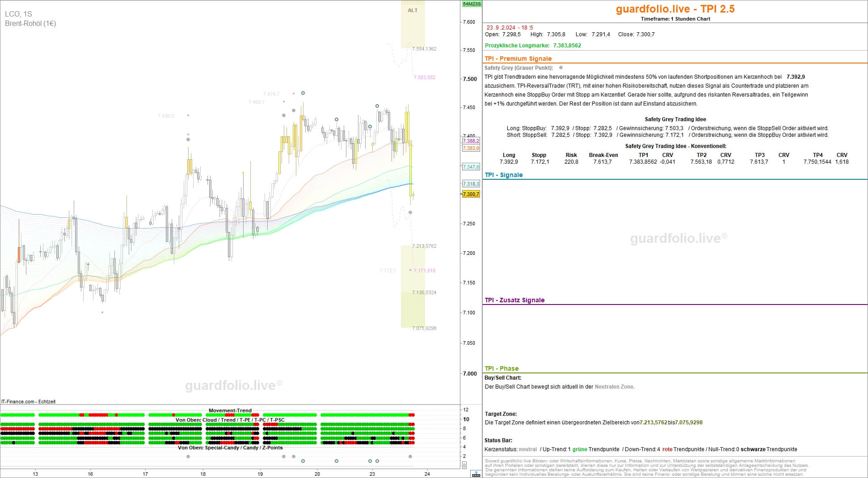Click the 7.554,1362 level label on chart
This screenshot has height=478, width=868.
click(424, 49)
